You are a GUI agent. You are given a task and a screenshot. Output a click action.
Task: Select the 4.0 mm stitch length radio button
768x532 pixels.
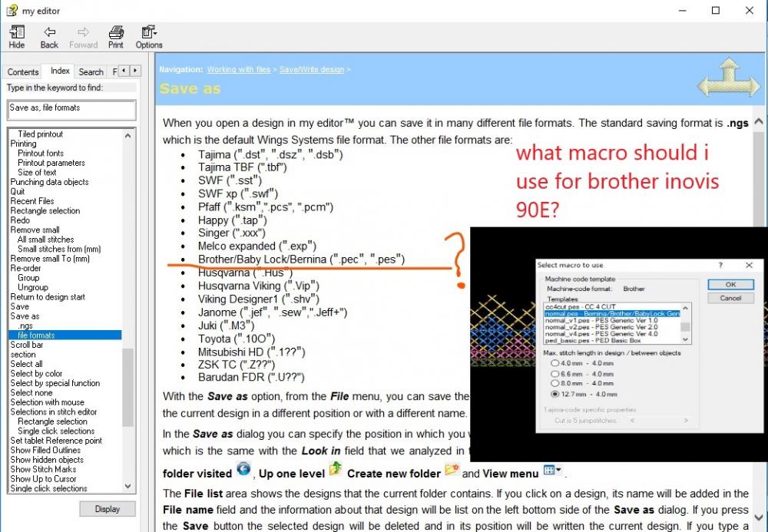point(554,363)
